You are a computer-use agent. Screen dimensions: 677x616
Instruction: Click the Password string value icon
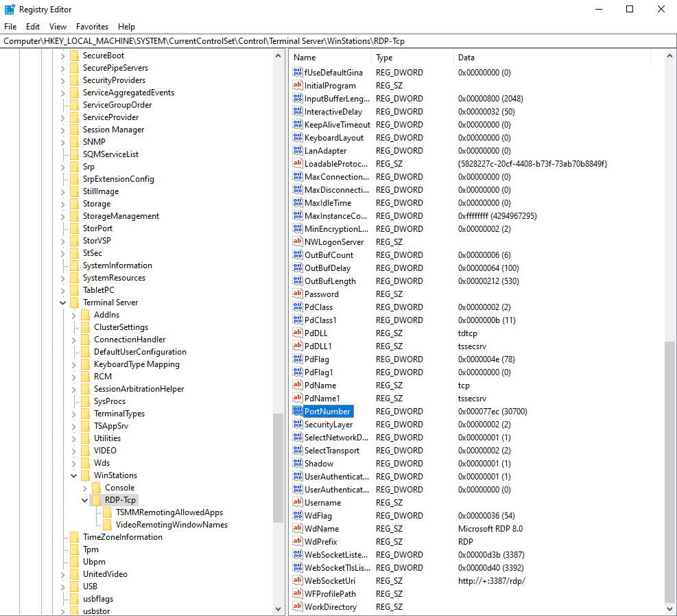[297, 294]
